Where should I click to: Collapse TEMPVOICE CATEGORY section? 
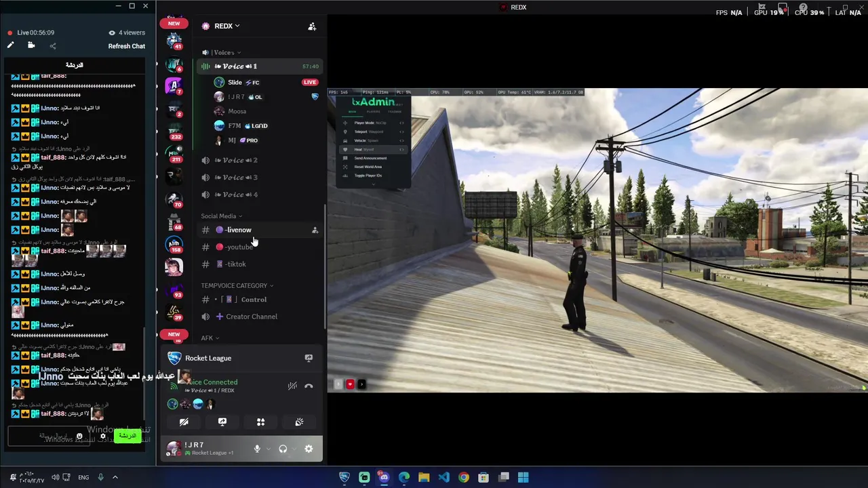tap(237, 286)
